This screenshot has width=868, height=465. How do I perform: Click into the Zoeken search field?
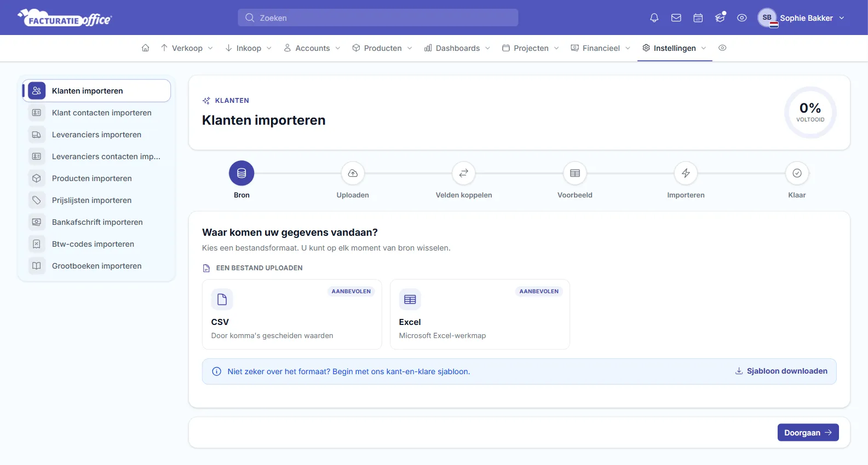(x=378, y=18)
